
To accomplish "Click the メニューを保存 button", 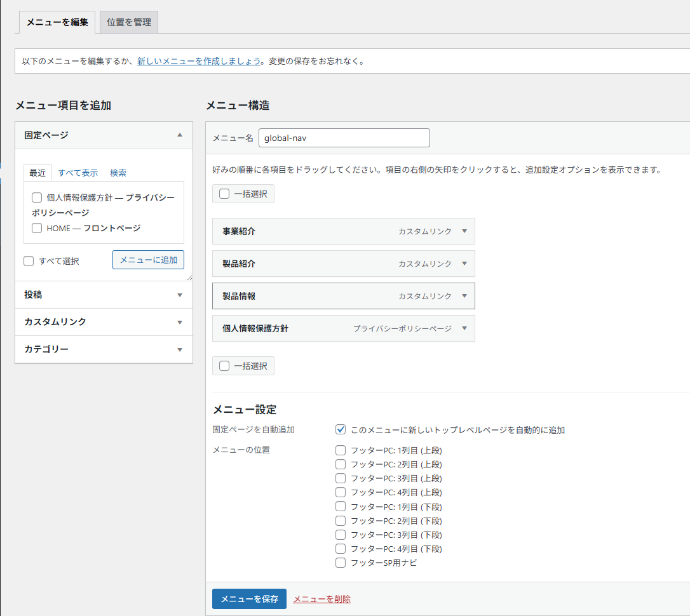I will tap(249, 599).
